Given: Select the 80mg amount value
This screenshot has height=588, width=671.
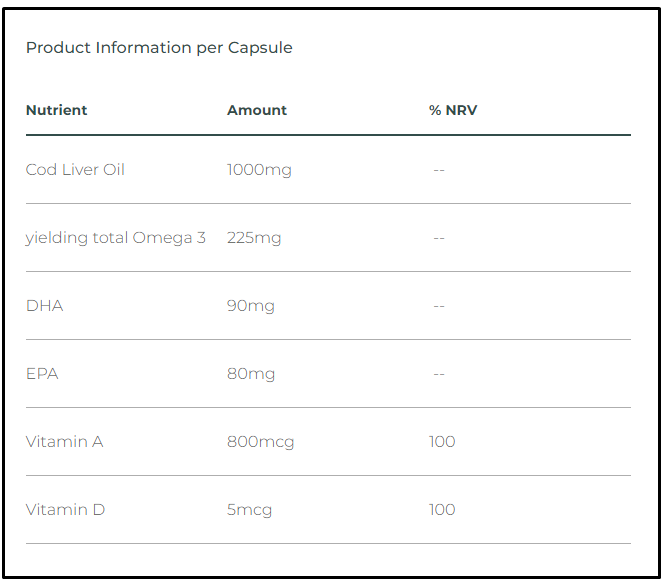Looking at the screenshot, I should coord(251,374).
